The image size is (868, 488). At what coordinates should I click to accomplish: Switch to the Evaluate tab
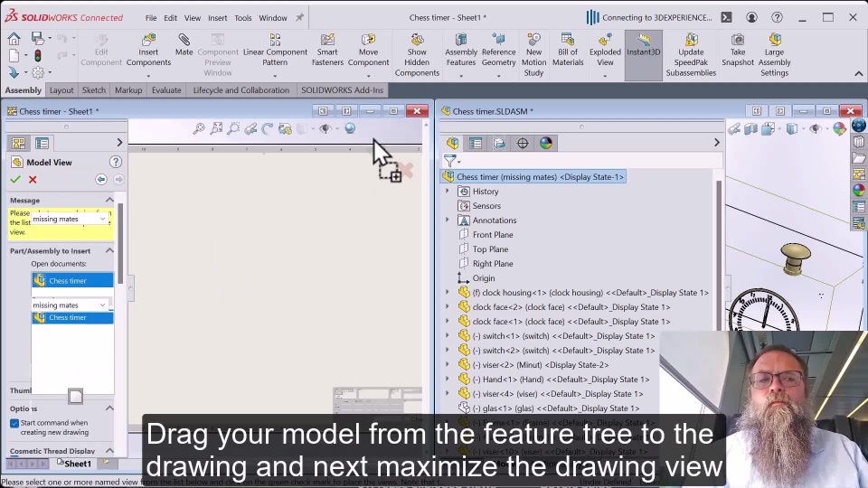(x=166, y=90)
